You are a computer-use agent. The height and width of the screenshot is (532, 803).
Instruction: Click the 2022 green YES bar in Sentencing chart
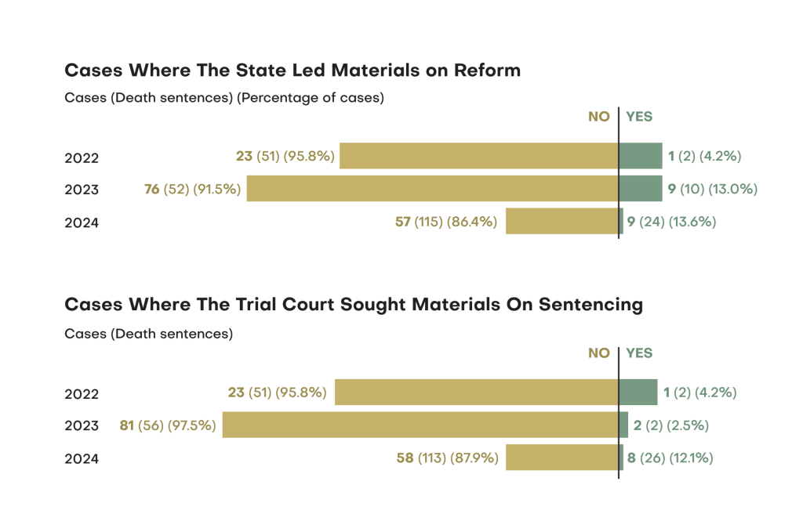638,393
